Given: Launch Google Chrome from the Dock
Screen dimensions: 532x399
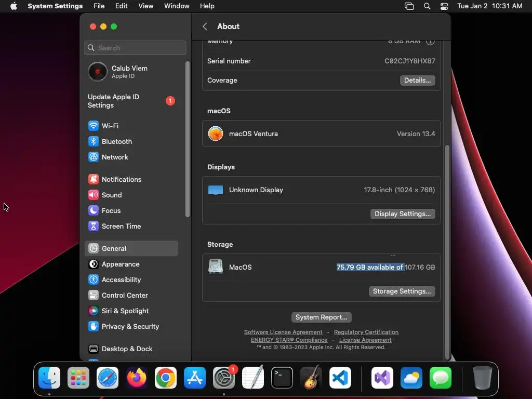Looking at the screenshot, I should click(166, 378).
